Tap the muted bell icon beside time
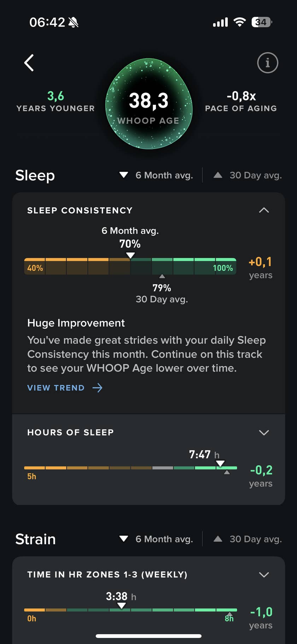 (74, 23)
